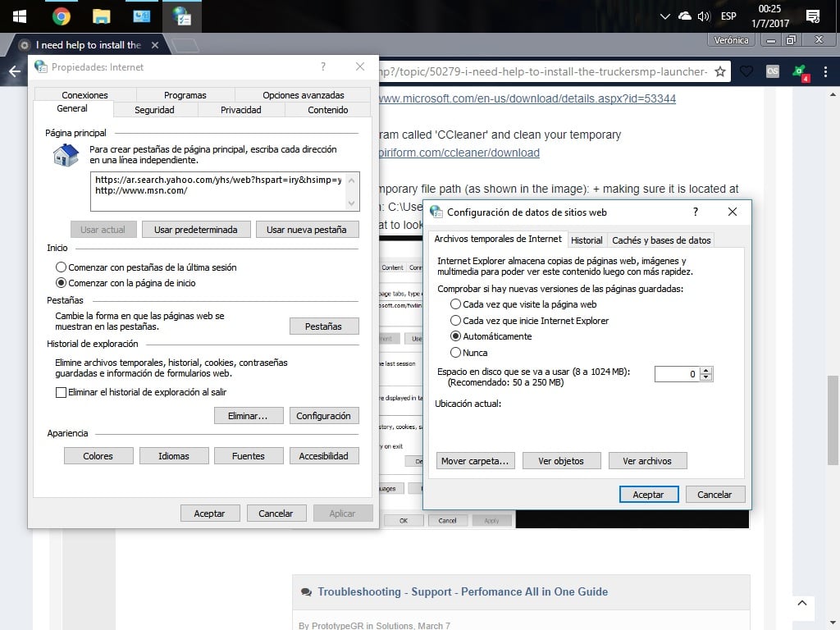
Task: Open help via question mark in Configuración dialog
Action: 695,212
